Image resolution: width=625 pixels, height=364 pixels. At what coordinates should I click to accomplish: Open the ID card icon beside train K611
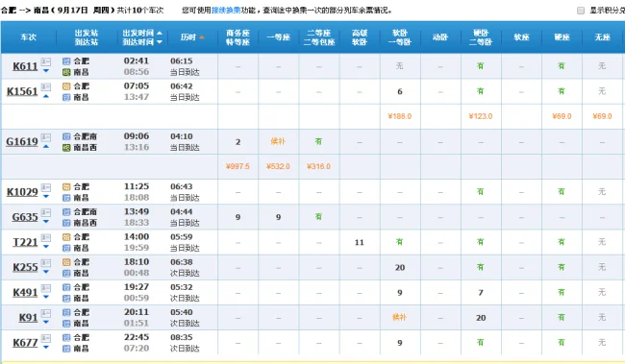(x=46, y=61)
